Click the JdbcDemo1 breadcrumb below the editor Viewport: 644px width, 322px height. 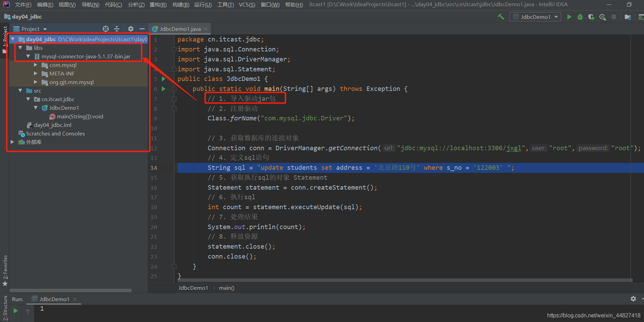point(193,288)
